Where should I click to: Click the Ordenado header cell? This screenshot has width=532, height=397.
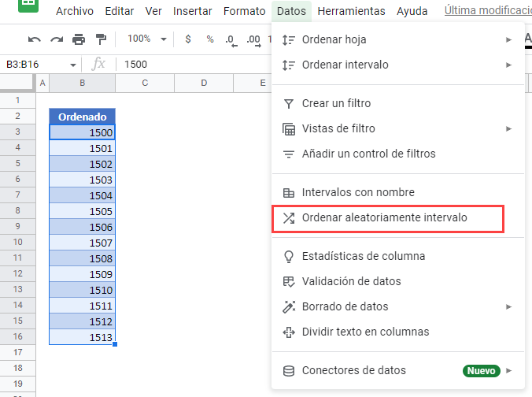pyautogui.click(x=82, y=117)
